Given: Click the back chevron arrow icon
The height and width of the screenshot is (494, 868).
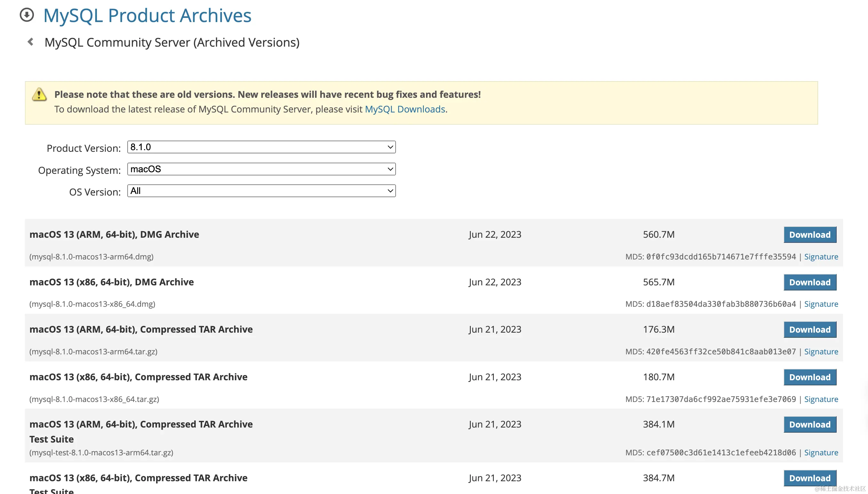Looking at the screenshot, I should [31, 42].
